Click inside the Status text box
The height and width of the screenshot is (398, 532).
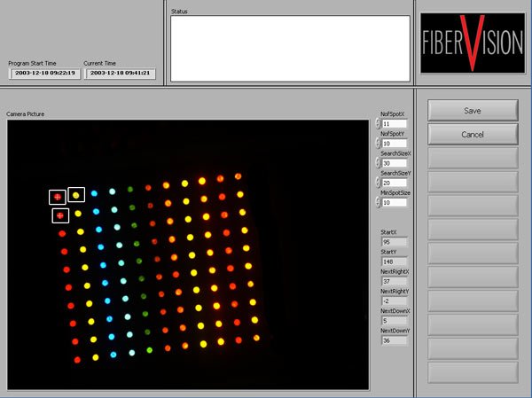tap(290, 48)
